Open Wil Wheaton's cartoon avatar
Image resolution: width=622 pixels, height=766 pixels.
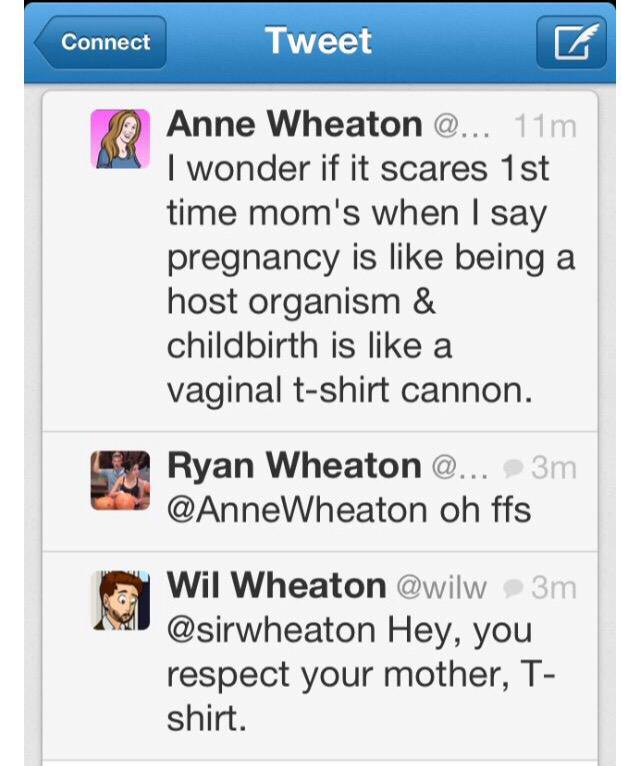[x=120, y=600]
